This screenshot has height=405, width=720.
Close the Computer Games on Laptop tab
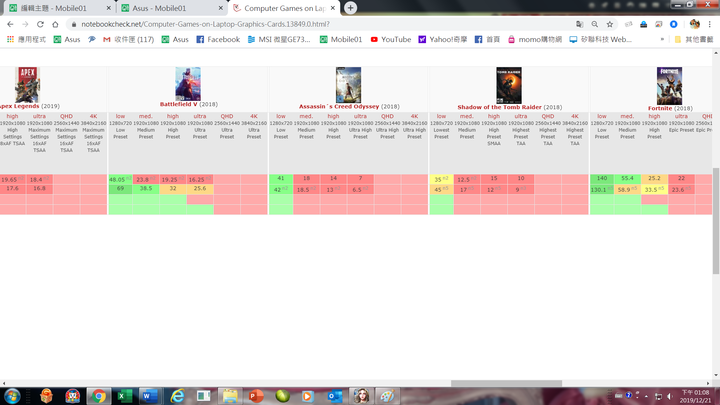[333, 8]
